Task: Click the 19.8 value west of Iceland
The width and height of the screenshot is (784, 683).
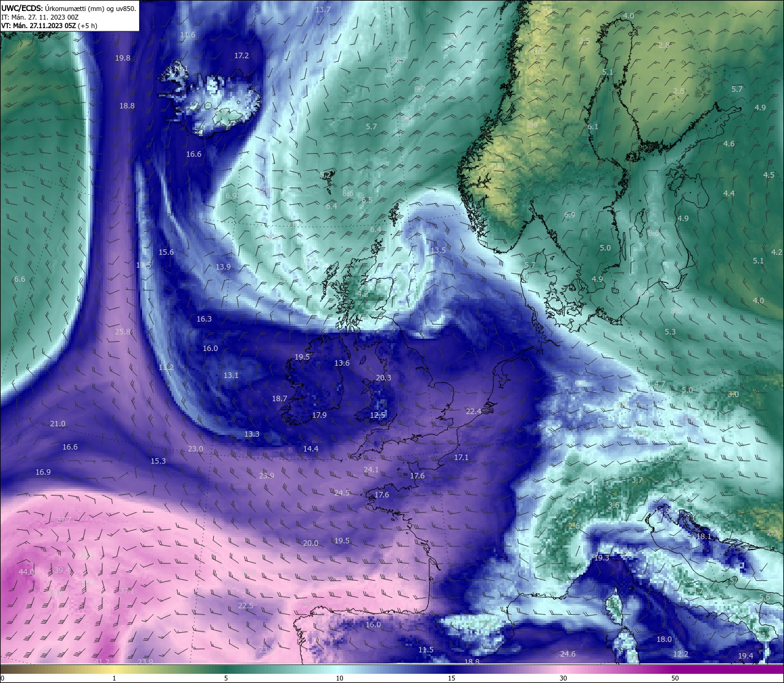Action: point(123,58)
